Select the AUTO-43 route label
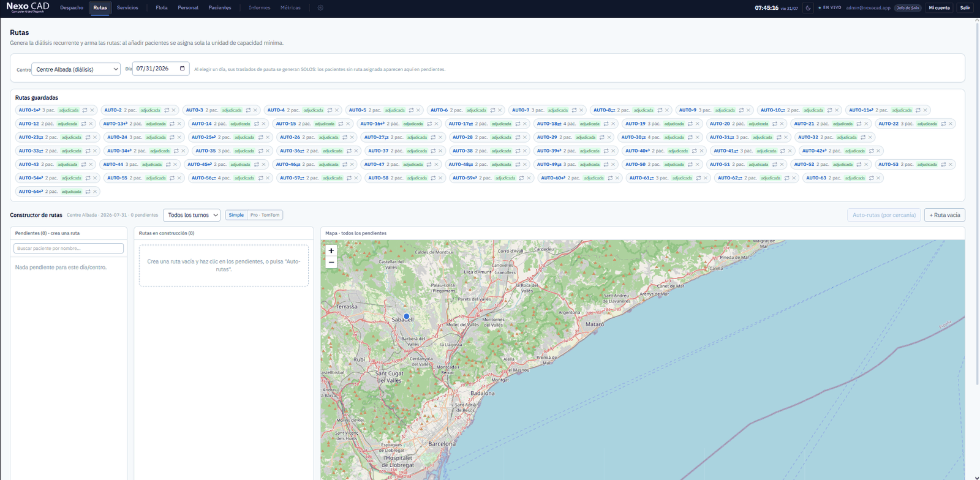 29,164
